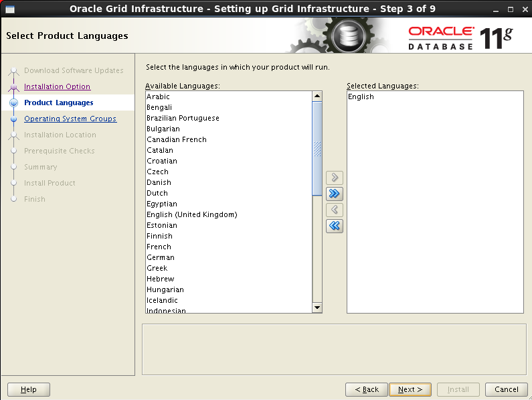Cancel the installation
The image size is (532, 400).
[x=506, y=389]
